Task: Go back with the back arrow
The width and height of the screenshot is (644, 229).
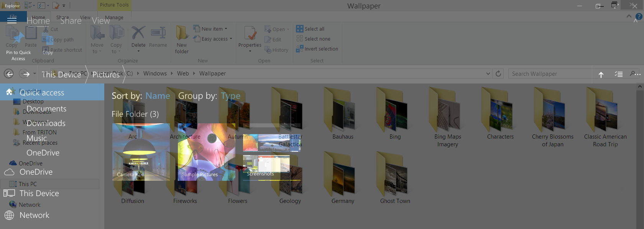Action: pos(9,74)
